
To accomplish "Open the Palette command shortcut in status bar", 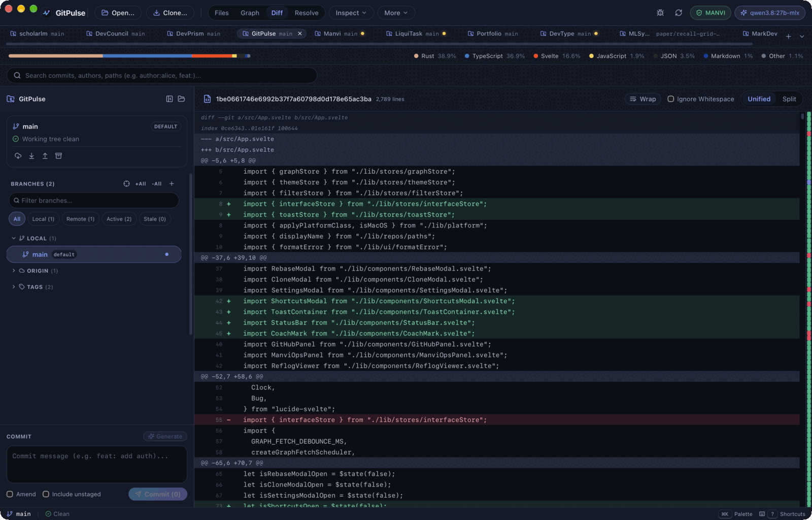I will [736, 514].
